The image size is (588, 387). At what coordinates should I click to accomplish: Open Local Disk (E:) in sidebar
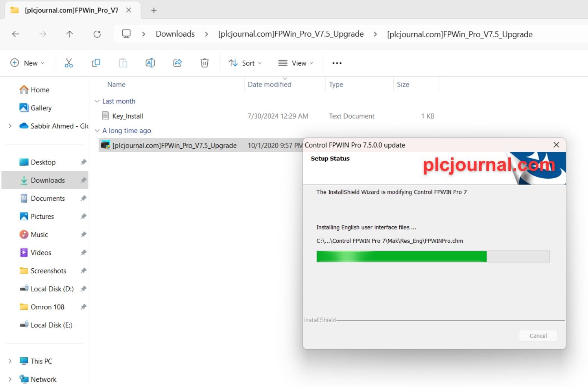46,325
